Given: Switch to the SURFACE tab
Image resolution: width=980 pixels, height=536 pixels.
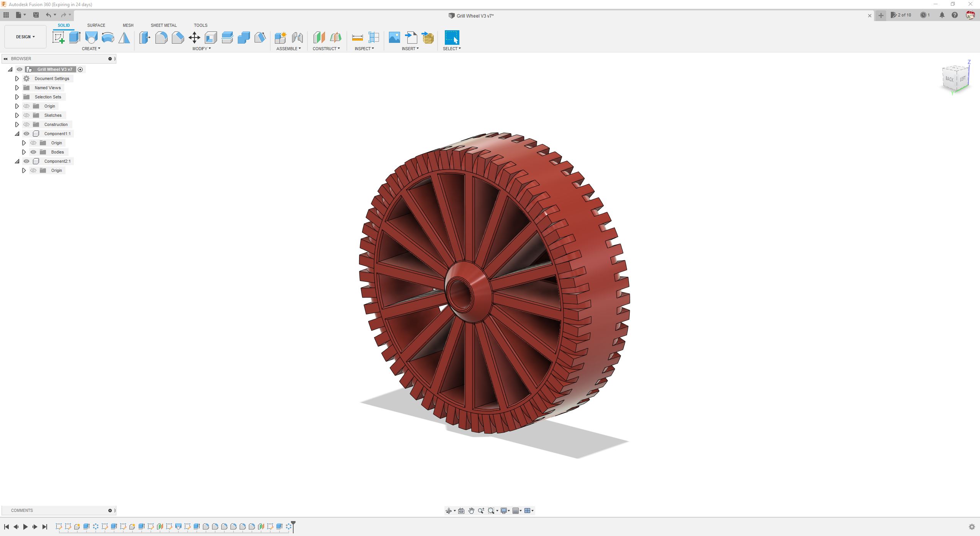Looking at the screenshot, I should [96, 25].
